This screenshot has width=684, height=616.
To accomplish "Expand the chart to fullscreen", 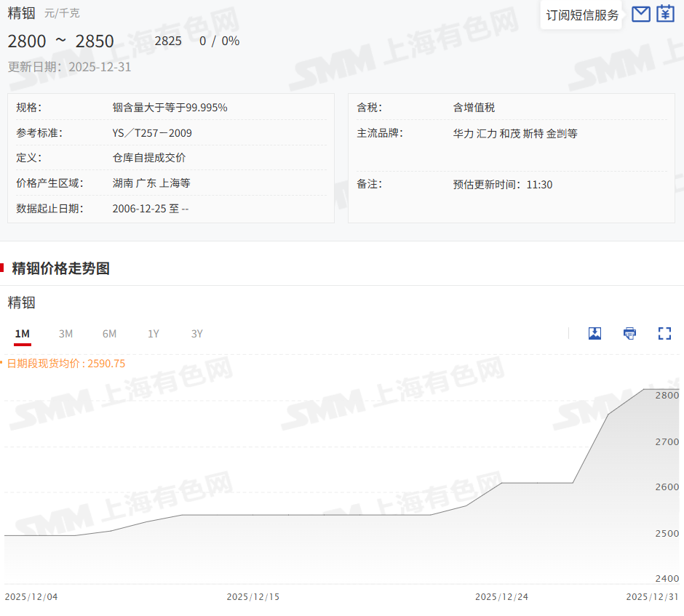I will coord(664,333).
